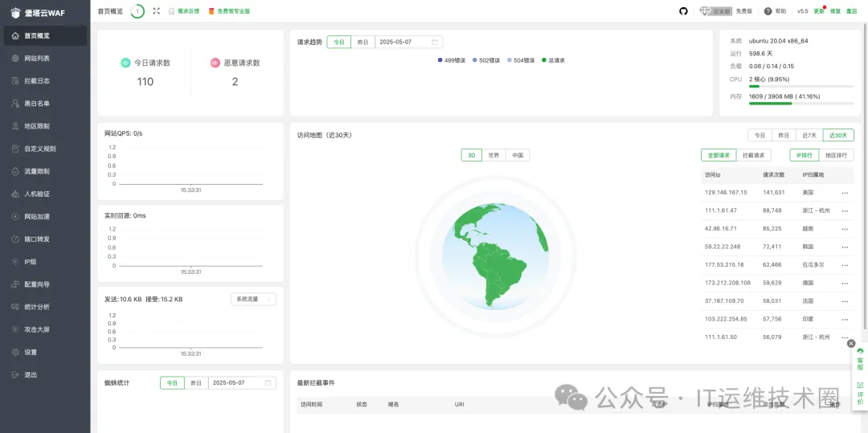Open the 请求趋势 date picker 2025-05-07

tap(408, 42)
